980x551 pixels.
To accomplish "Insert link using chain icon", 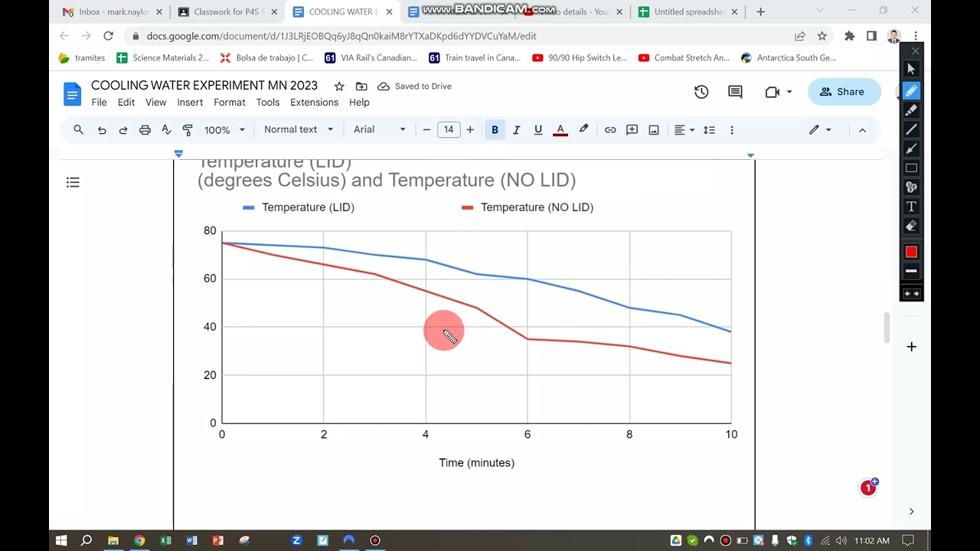I will coord(610,130).
